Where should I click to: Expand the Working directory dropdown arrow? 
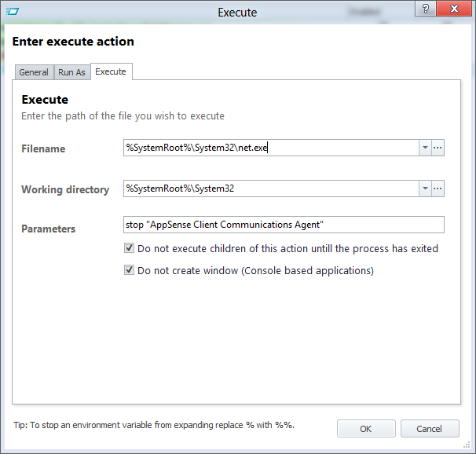coord(425,189)
